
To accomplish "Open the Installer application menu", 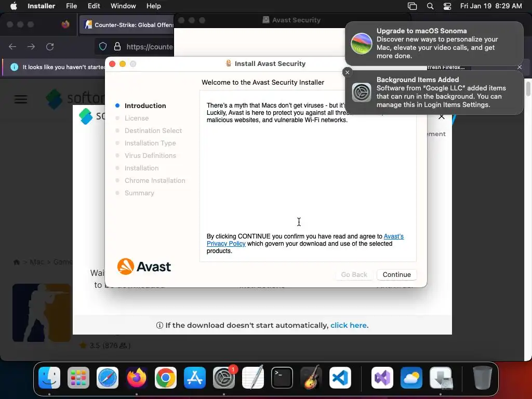I will [x=42, y=6].
